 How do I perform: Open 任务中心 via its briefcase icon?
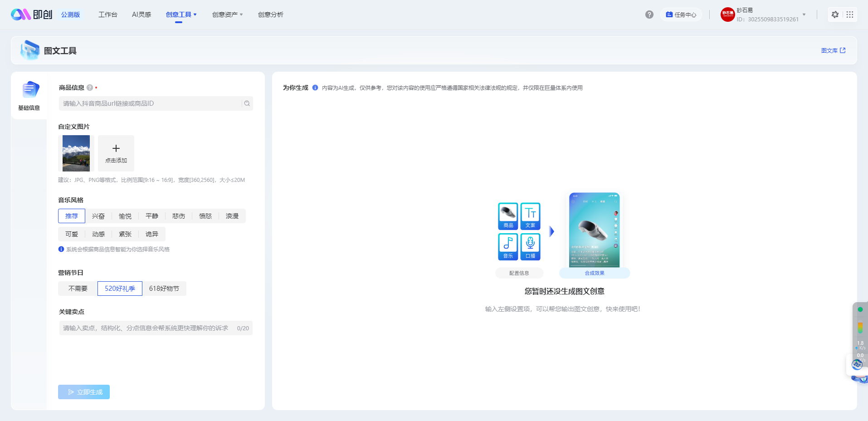(x=669, y=14)
